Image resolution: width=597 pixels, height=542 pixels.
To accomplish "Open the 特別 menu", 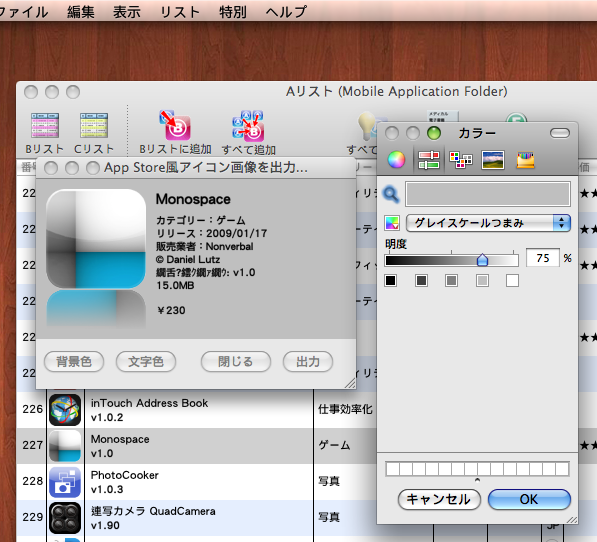I will point(233,12).
